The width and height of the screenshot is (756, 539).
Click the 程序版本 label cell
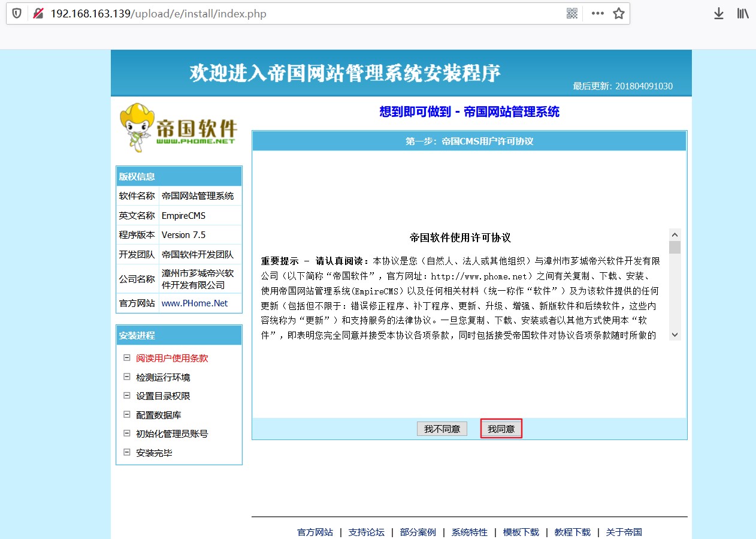click(137, 234)
